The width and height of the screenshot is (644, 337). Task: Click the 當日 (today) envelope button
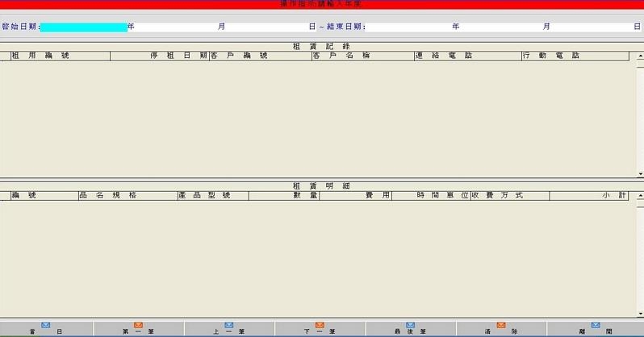[x=46, y=328]
